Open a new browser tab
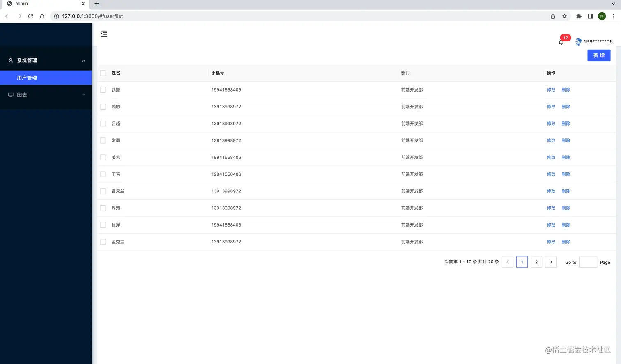This screenshot has width=621, height=364. [x=97, y=4]
